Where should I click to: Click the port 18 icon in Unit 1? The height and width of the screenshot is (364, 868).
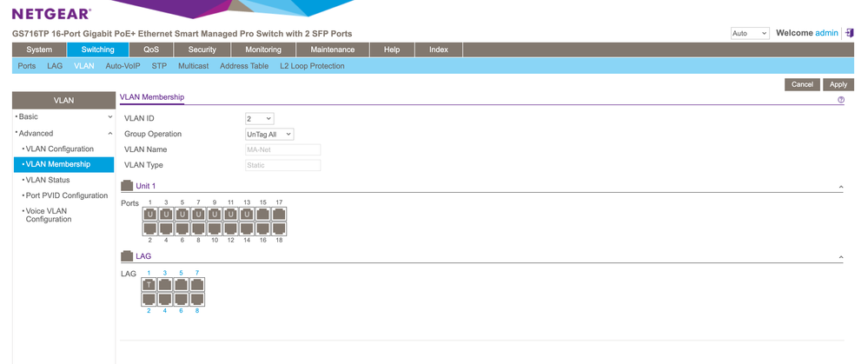(x=279, y=228)
